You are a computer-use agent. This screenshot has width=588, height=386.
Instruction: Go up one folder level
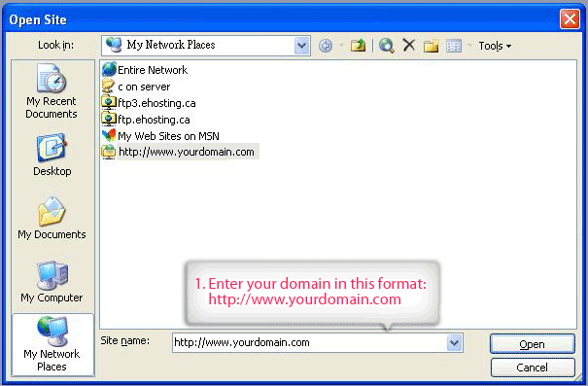pyautogui.click(x=358, y=46)
